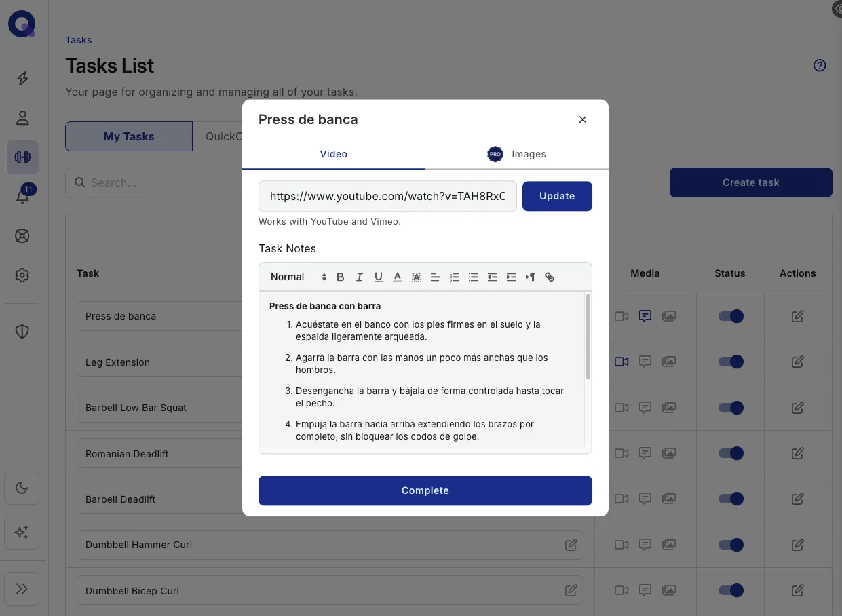Click the Romanian Deadlift task name field
842x616 pixels.
[x=159, y=453]
